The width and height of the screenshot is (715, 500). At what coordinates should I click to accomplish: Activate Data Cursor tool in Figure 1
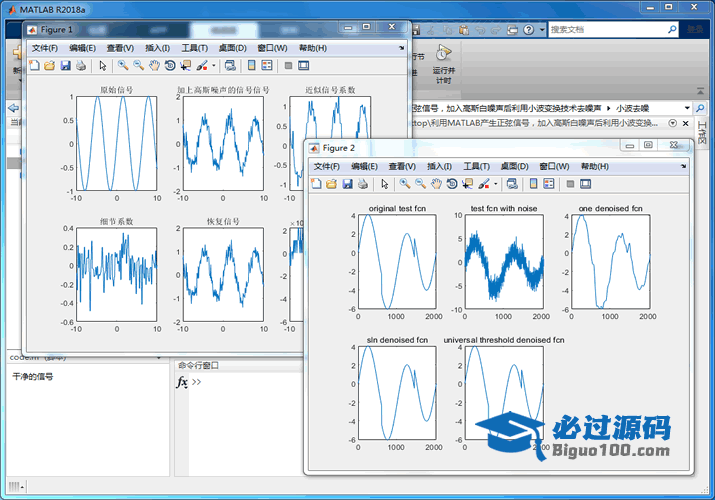click(186, 66)
